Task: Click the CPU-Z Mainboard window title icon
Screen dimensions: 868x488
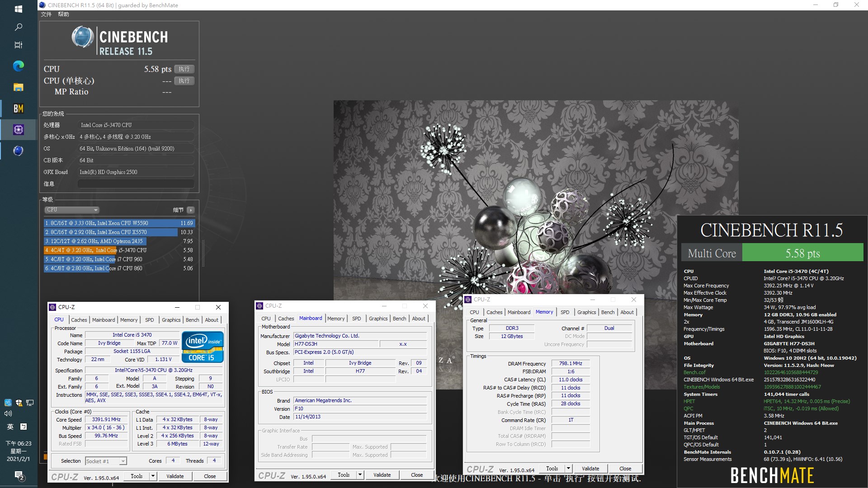Action: point(259,306)
